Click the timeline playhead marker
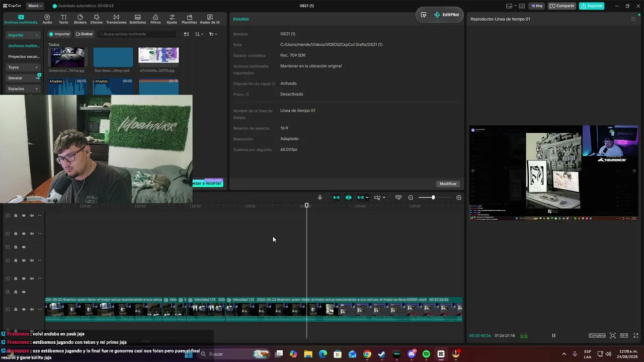The image size is (644, 362). coord(307,205)
